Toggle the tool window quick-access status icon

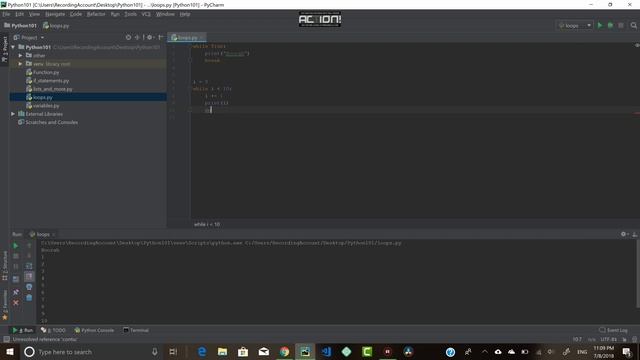coord(6,339)
